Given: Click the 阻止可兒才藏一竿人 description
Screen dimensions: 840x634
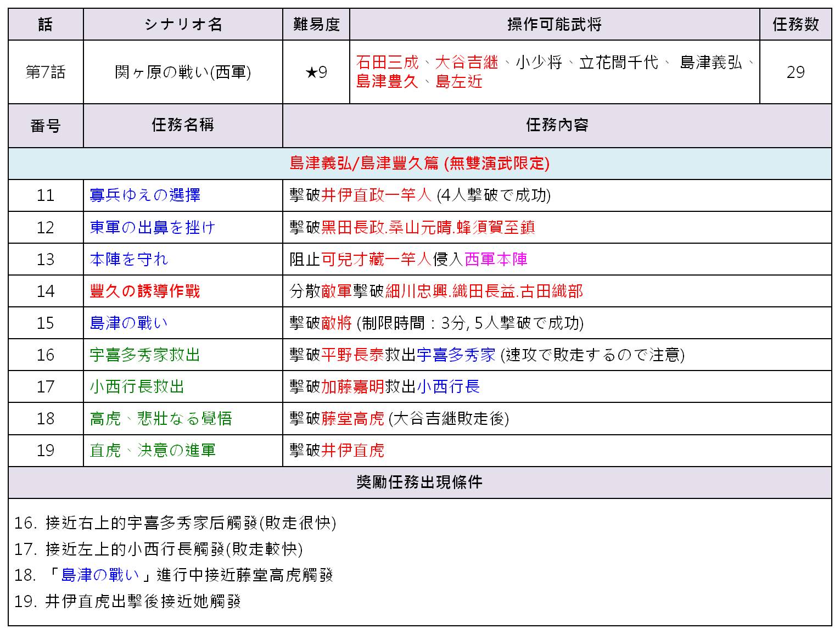Looking at the screenshot, I should (408, 259).
